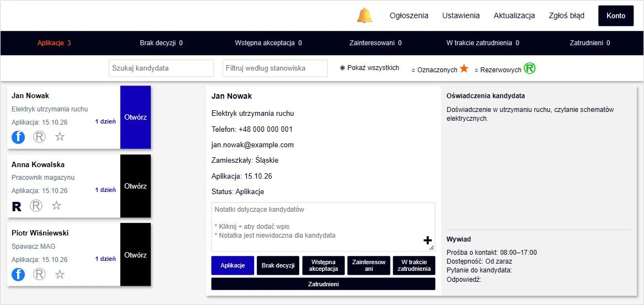Set status to Zatrudnieni wide button
The width and height of the screenshot is (644, 305).
(323, 283)
